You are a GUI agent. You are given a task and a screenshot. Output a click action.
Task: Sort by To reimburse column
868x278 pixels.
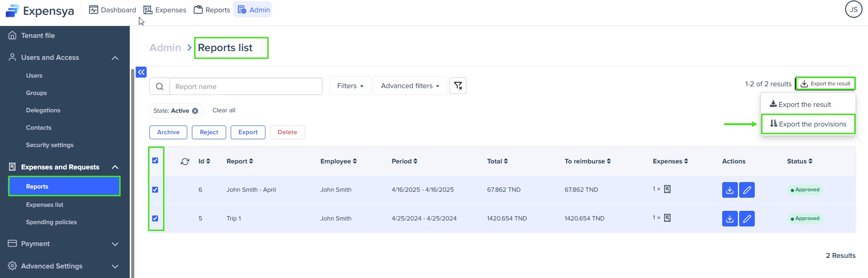point(587,161)
